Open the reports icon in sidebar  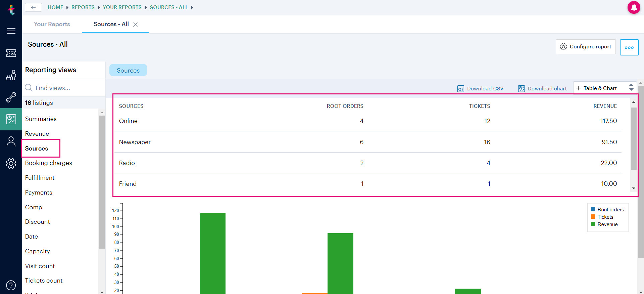tap(11, 119)
